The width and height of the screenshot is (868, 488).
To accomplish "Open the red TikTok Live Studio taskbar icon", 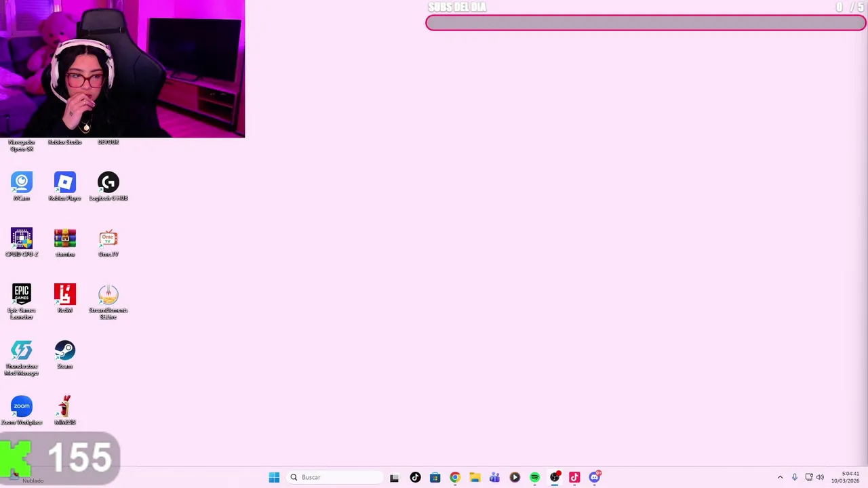I will 574,477.
